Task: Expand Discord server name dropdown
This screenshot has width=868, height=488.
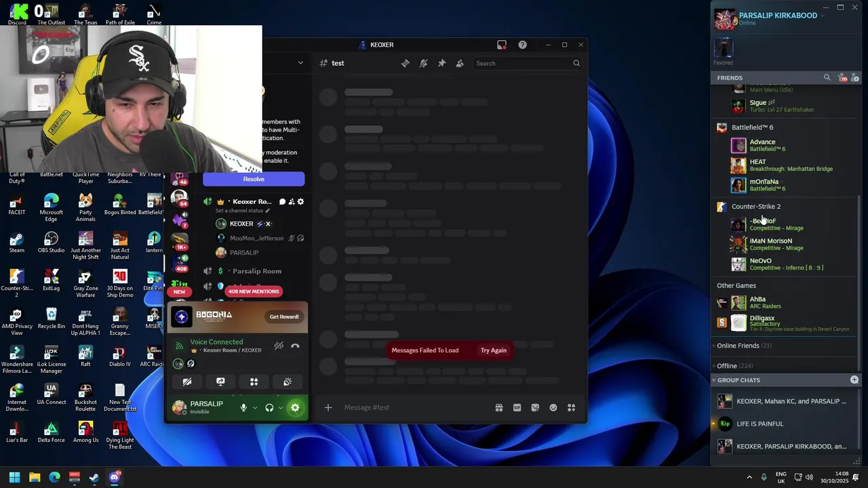Action: coord(300,63)
